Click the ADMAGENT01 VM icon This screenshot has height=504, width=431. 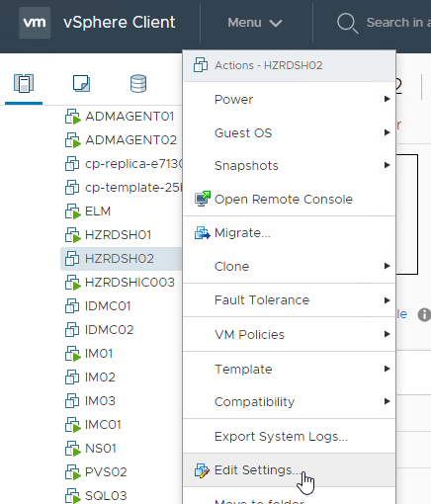click(x=72, y=117)
